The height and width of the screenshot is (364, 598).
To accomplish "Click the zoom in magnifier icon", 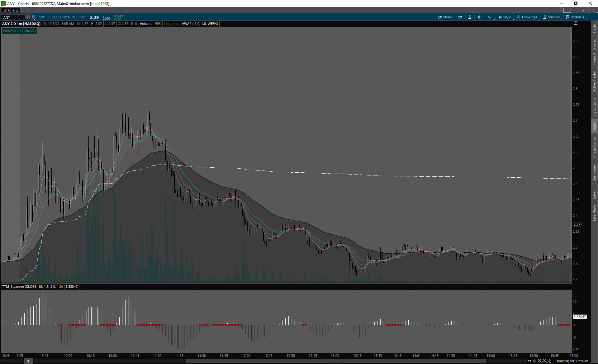I will [539, 361].
